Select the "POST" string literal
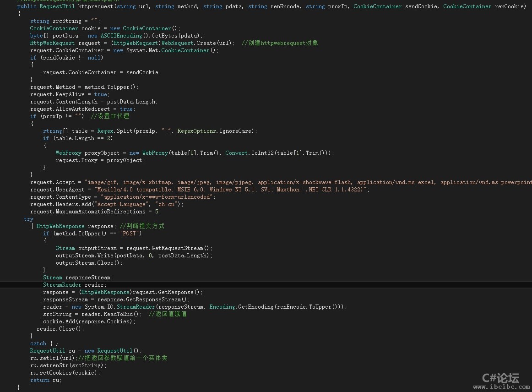The height and width of the screenshot is (392, 532). point(130,234)
